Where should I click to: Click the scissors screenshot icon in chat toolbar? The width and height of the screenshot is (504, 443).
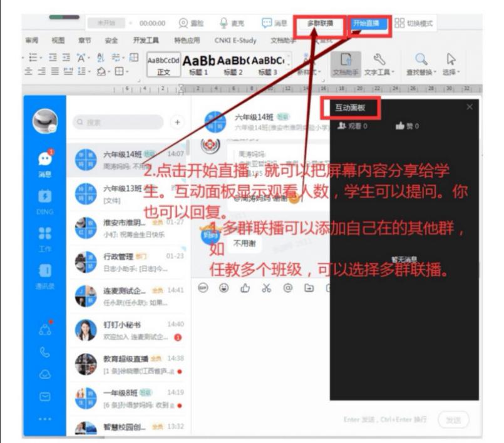(266, 288)
